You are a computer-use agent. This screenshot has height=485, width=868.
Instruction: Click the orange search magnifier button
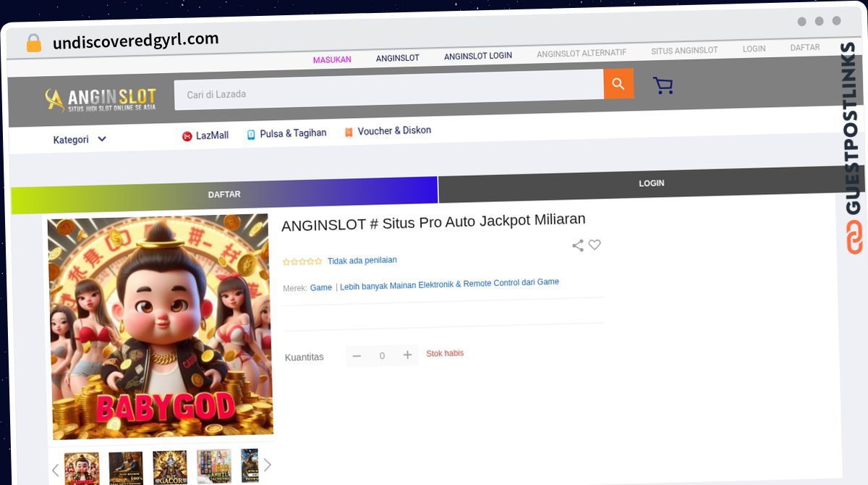tap(618, 84)
